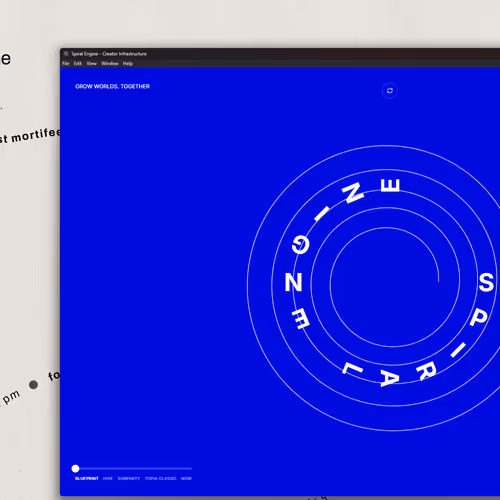This screenshot has width=500, height=500.
Task: Select the Blueprint theme label
Action: (x=87, y=478)
